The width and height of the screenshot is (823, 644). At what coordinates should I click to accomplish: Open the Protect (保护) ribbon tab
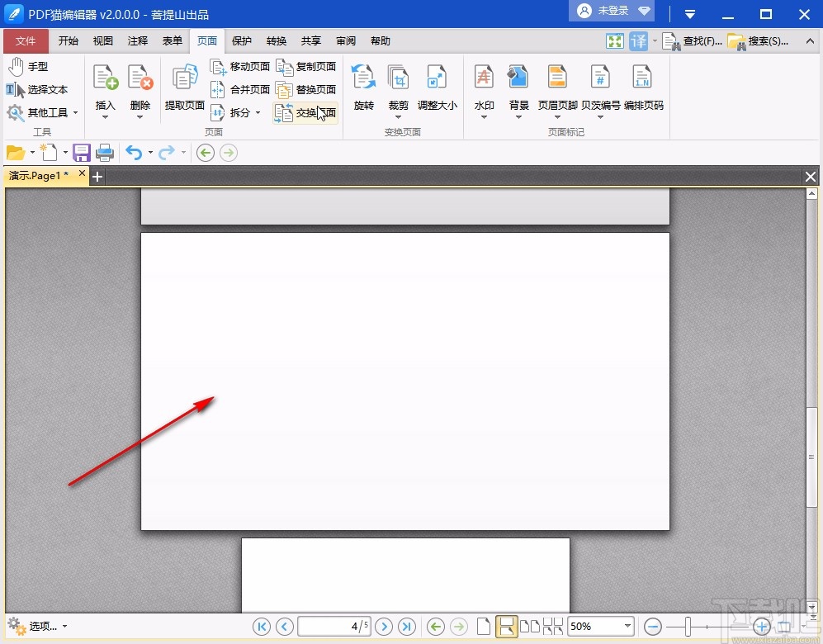point(242,41)
